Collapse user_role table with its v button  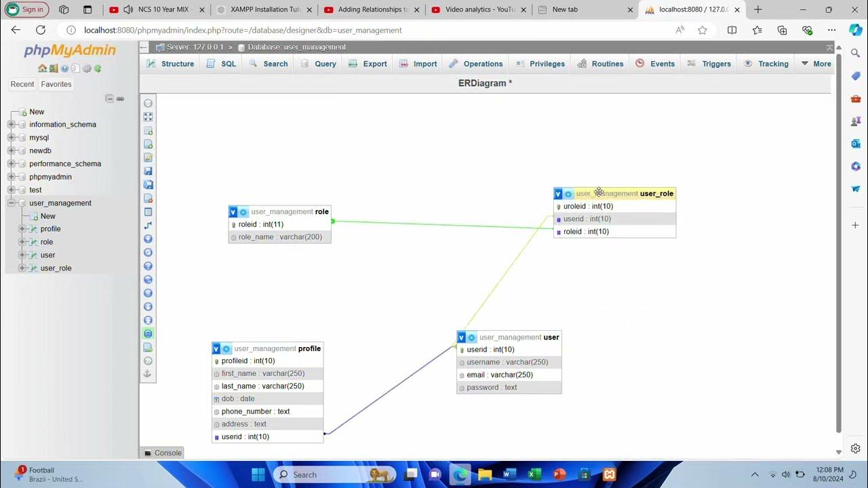click(x=558, y=194)
